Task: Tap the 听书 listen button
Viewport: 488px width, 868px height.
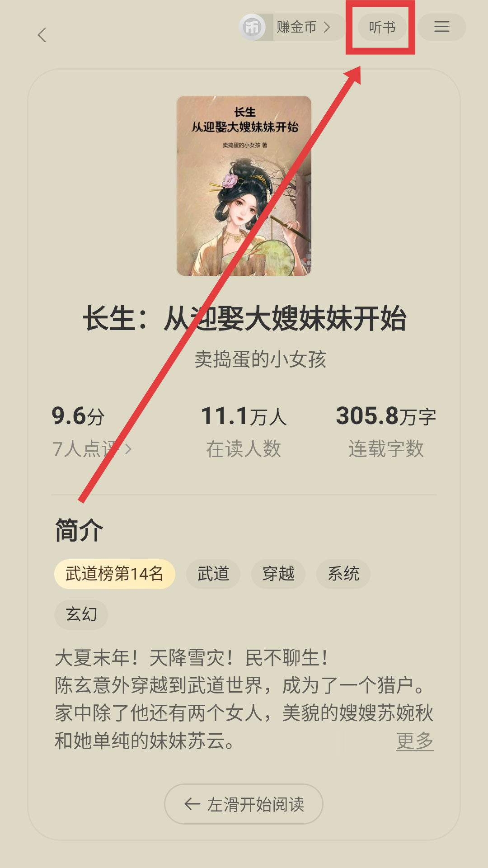Action: [x=382, y=27]
